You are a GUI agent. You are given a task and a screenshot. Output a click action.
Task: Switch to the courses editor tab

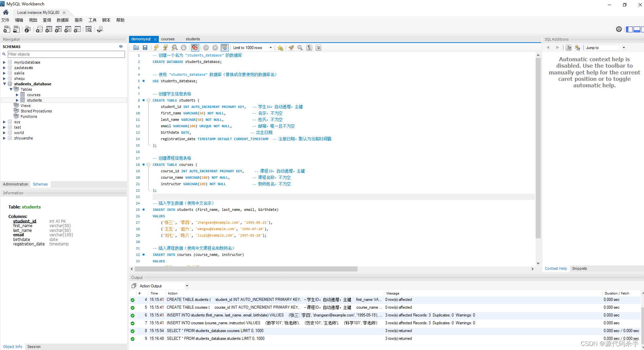[168, 39]
